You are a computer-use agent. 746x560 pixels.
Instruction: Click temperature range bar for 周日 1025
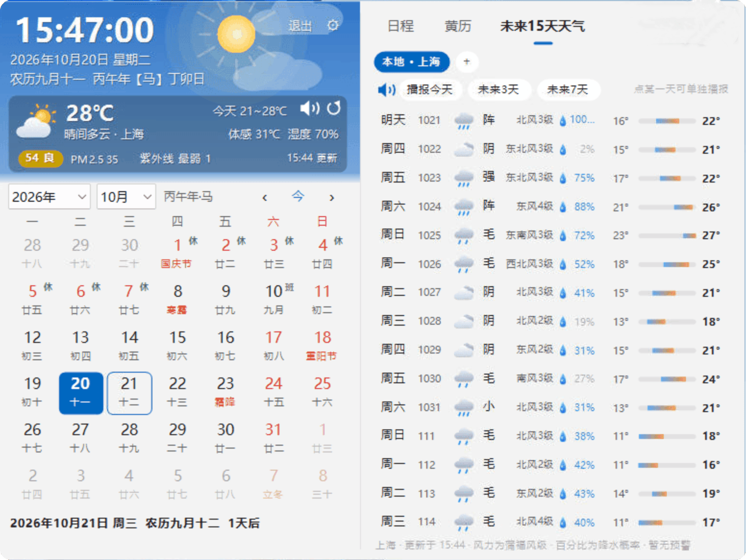[x=667, y=236]
